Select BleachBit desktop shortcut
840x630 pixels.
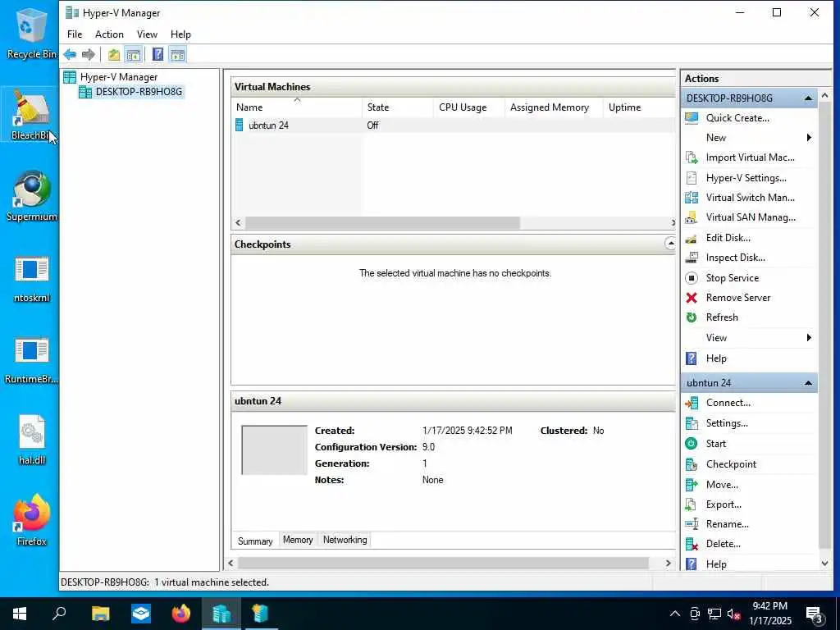[31, 115]
